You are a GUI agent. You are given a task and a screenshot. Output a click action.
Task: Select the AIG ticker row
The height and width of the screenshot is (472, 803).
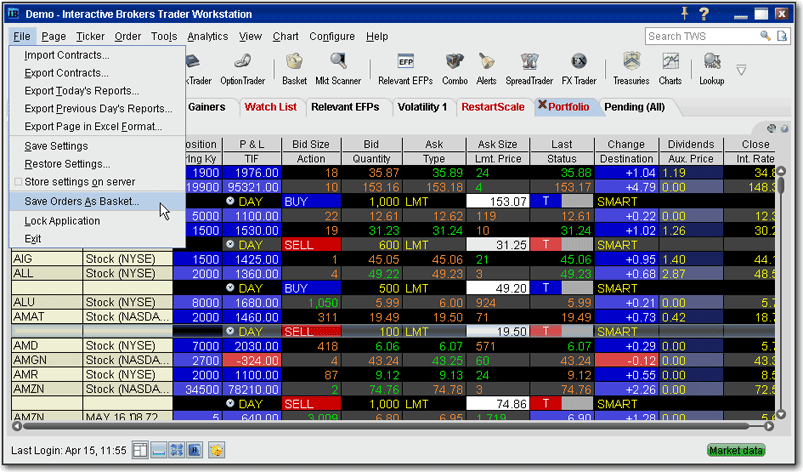(46, 259)
